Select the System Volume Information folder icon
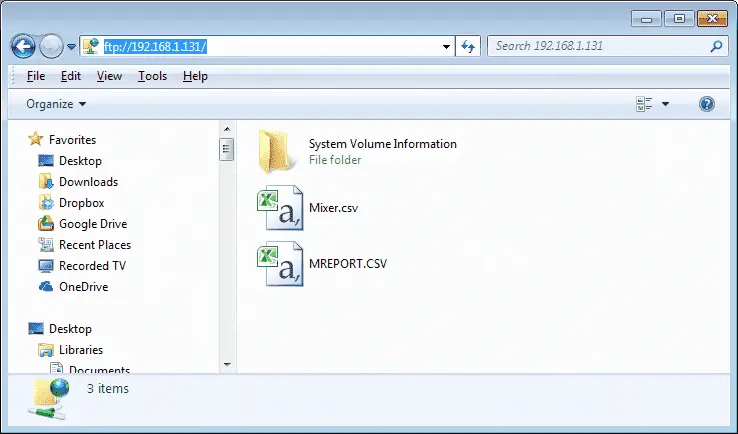Screen dimensions: 738x434 coord(277,152)
